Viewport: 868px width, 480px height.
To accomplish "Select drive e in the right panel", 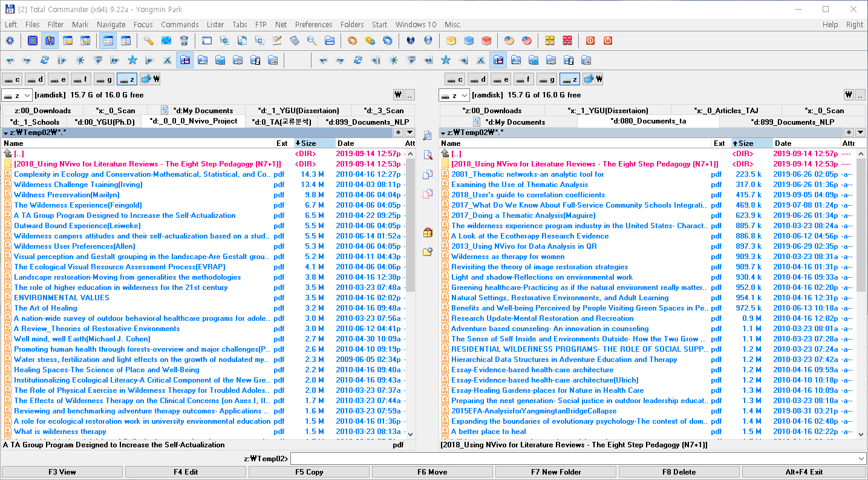I will click(x=501, y=79).
